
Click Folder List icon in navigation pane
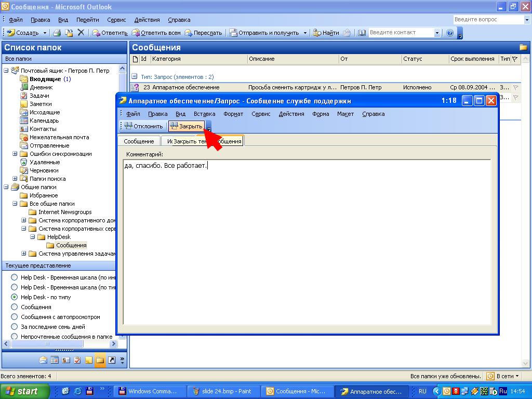click(100, 360)
